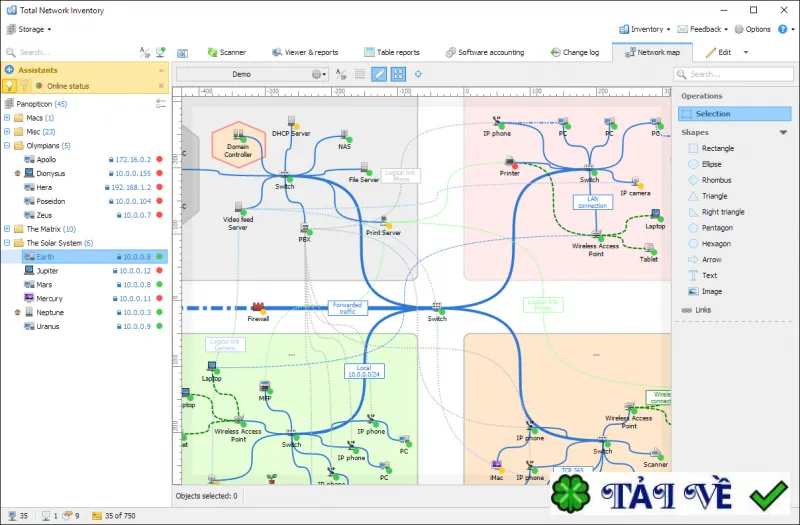800x525 pixels.
Task: Switch to the Viewer & reports tab
Action: [305, 52]
